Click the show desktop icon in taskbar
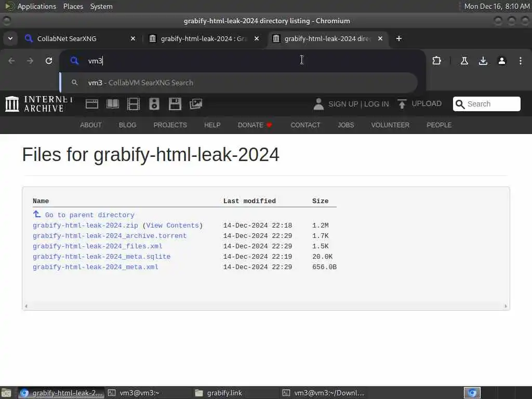532x399 pixels. coord(6,393)
